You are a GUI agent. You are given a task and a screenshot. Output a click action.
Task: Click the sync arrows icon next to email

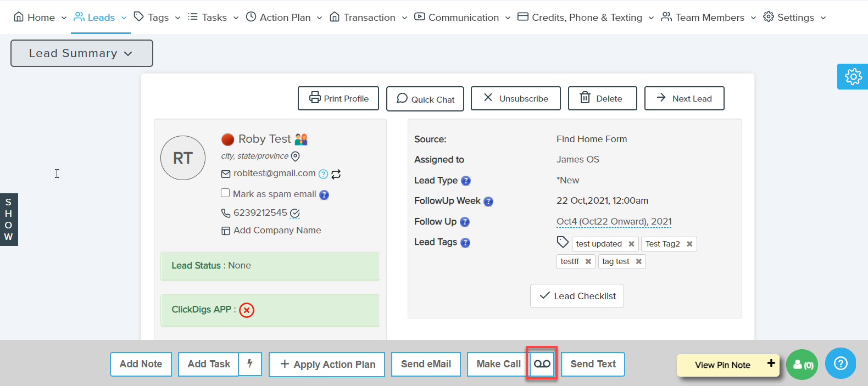(x=336, y=174)
